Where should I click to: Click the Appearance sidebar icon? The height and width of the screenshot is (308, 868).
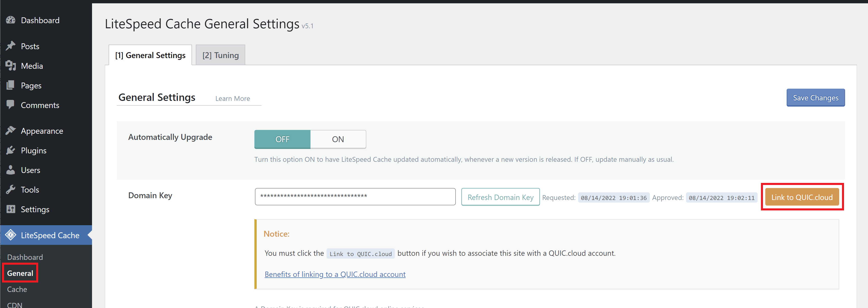pos(10,131)
